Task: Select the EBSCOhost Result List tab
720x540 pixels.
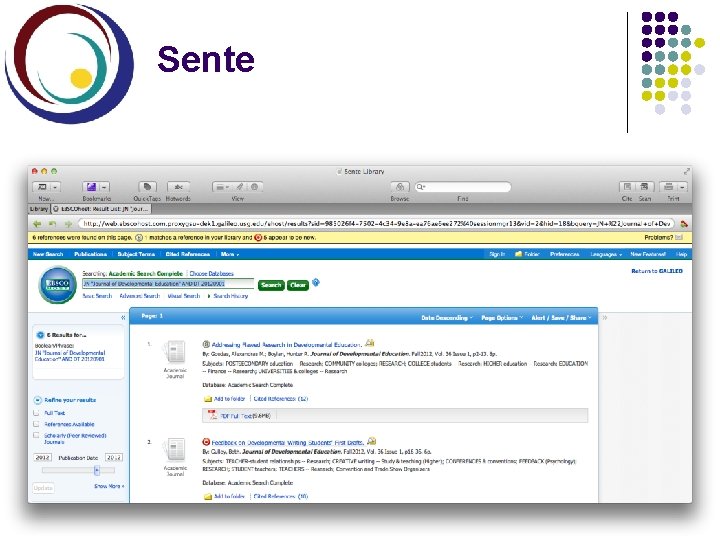Action: tap(101, 209)
